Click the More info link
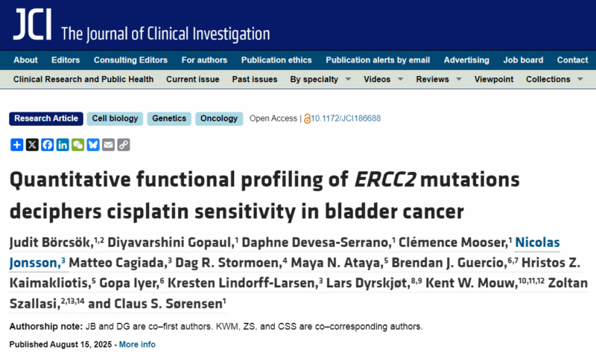This screenshot has height=364, width=596. (x=137, y=344)
